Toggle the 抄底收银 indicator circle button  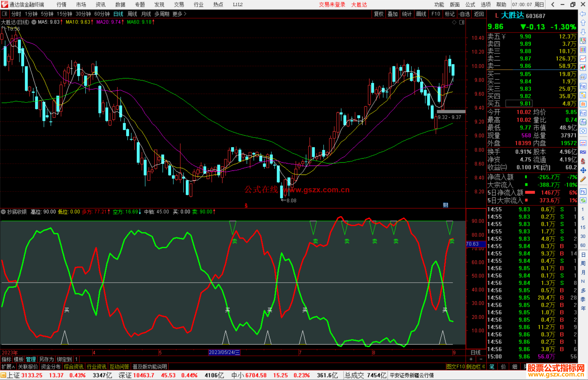pos(3,212)
